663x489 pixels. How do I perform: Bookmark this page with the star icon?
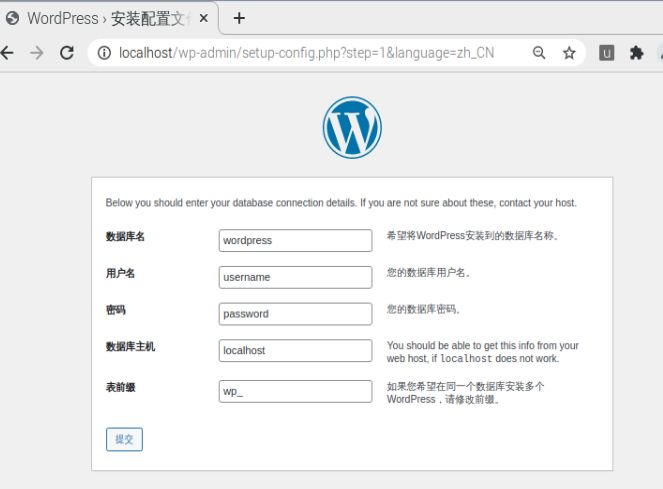569,53
